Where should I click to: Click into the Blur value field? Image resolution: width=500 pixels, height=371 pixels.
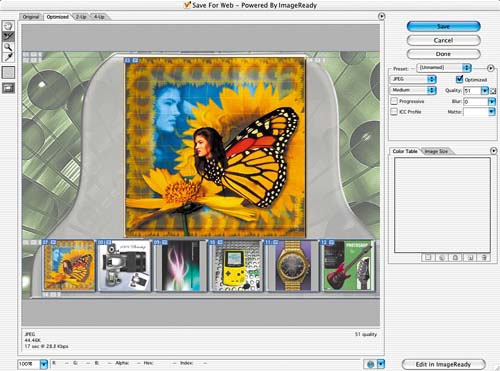[476, 102]
